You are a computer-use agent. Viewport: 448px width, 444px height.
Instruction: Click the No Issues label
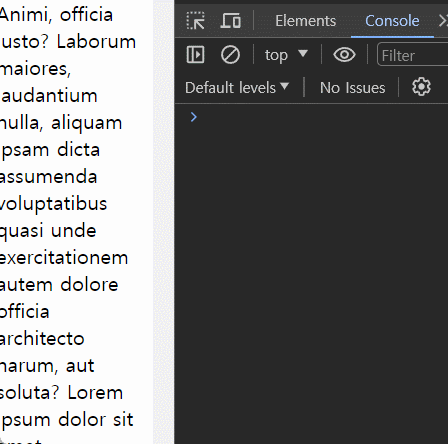(x=352, y=88)
